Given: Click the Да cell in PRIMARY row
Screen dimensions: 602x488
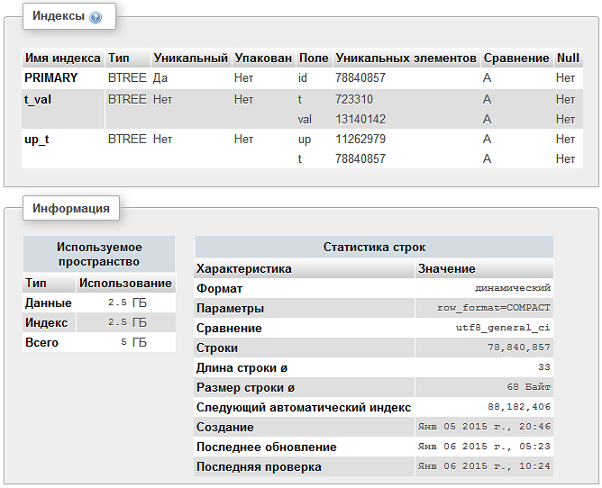Looking at the screenshot, I should pyautogui.click(x=160, y=78).
